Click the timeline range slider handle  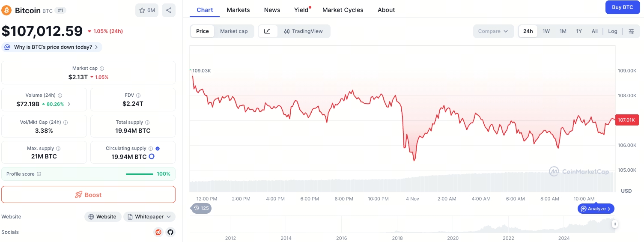(x=614, y=224)
